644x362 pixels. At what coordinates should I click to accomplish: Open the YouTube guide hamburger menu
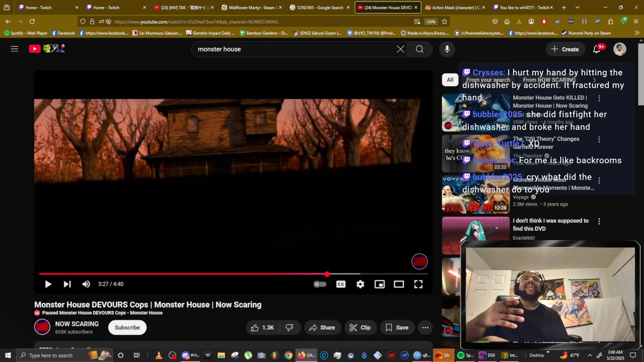[x=15, y=49]
